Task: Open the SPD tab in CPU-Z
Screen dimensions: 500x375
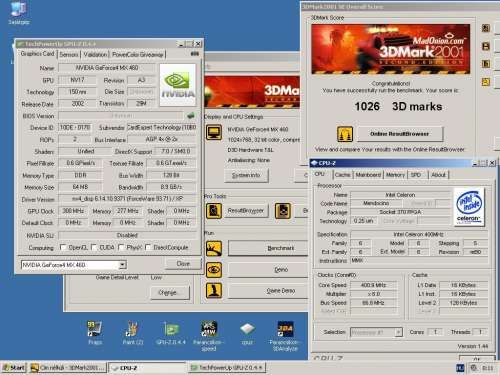Action: 416,175
